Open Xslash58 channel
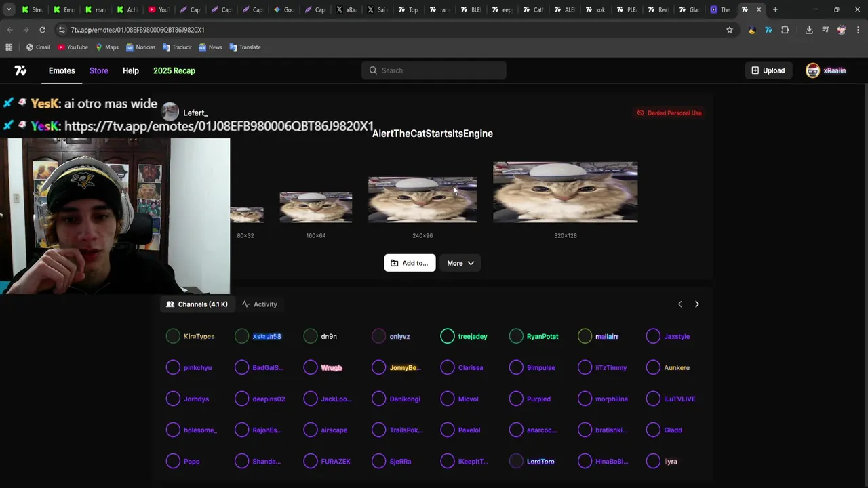 [x=258, y=336]
